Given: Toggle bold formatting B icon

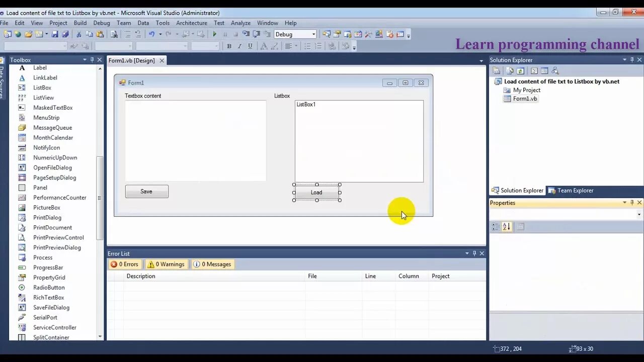Looking at the screenshot, I should click(229, 46).
